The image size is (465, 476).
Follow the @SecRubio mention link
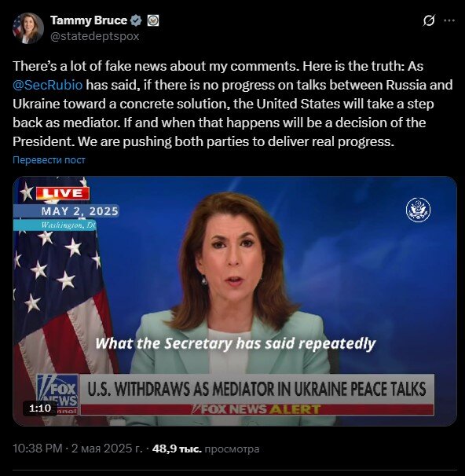coord(48,85)
